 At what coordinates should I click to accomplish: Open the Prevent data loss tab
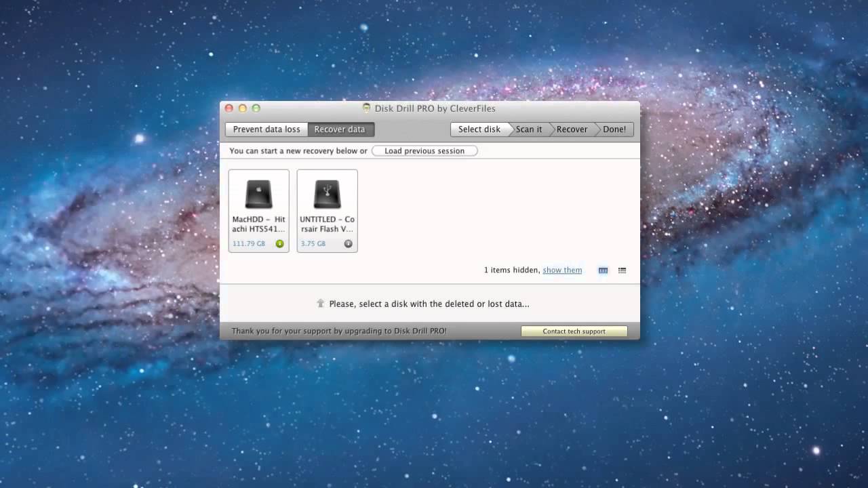click(267, 129)
